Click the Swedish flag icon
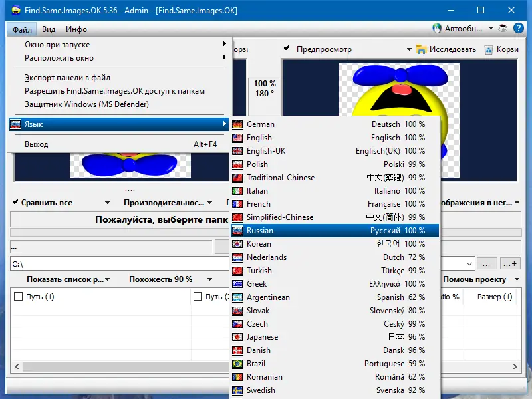Screen dimensions: 532x399 [x=237, y=390]
